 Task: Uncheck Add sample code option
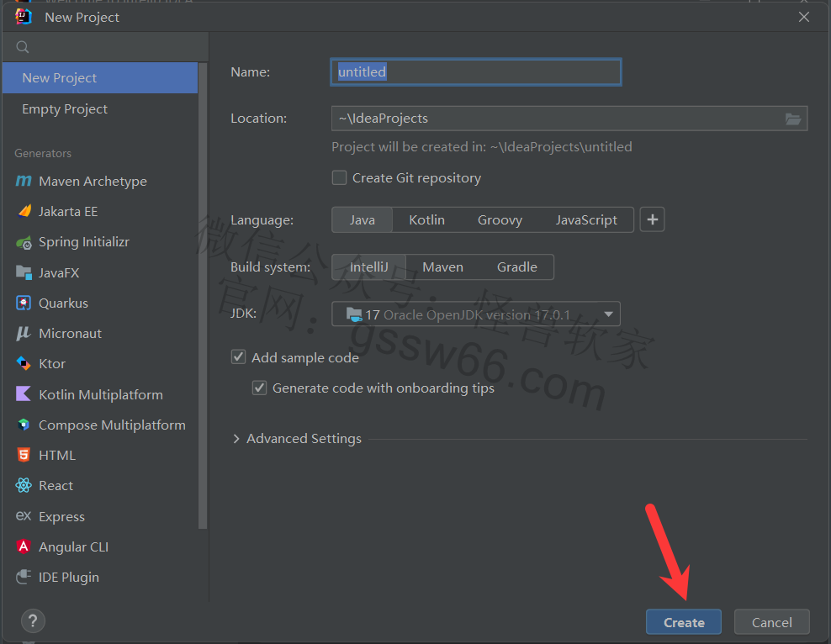[238, 357]
